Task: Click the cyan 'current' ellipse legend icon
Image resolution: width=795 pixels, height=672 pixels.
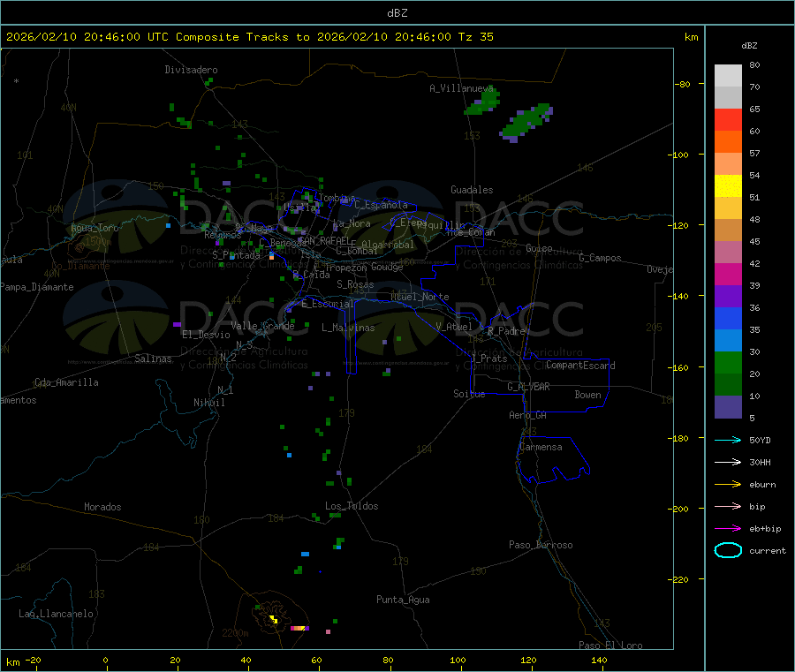Action: pyautogui.click(x=728, y=550)
